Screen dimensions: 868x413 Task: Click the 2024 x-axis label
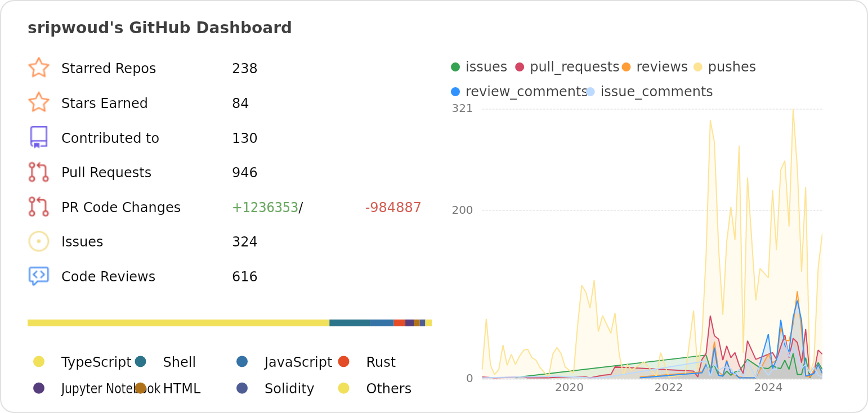[768, 388]
